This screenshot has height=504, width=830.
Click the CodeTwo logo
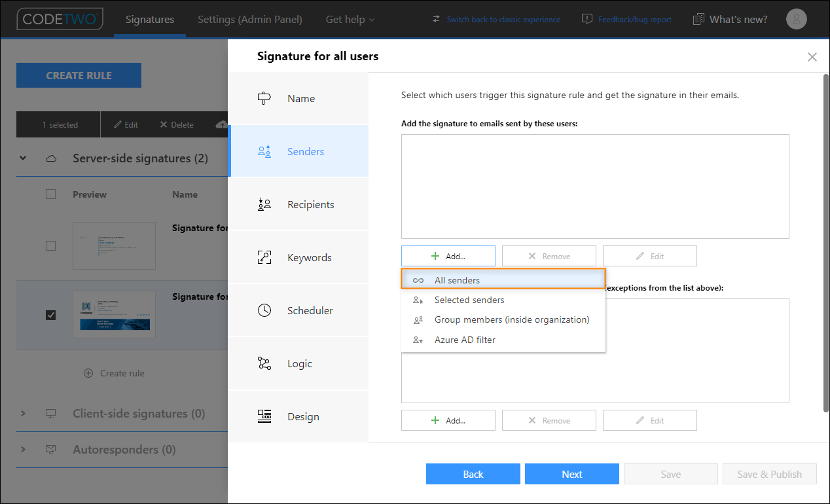(60, 19)
